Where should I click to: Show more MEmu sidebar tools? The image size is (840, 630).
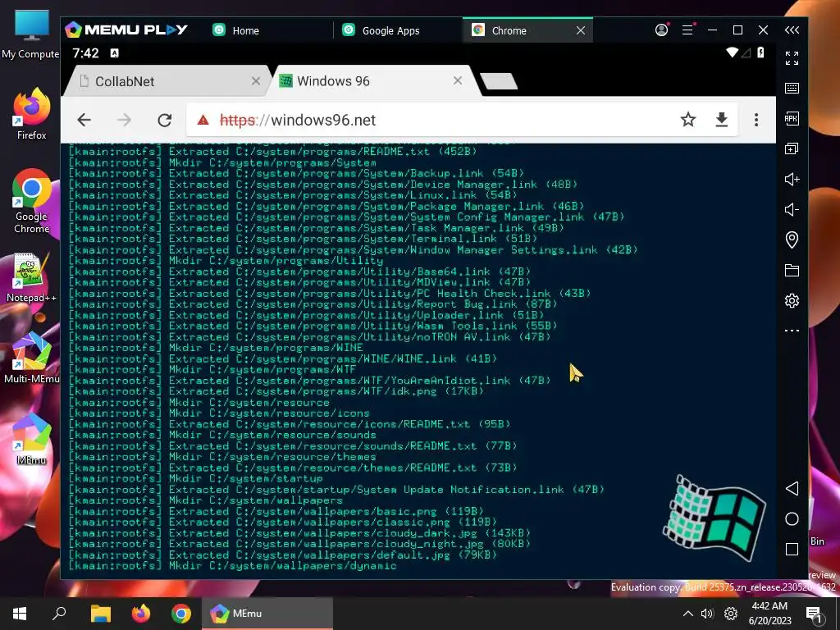(x=792, y=331)
